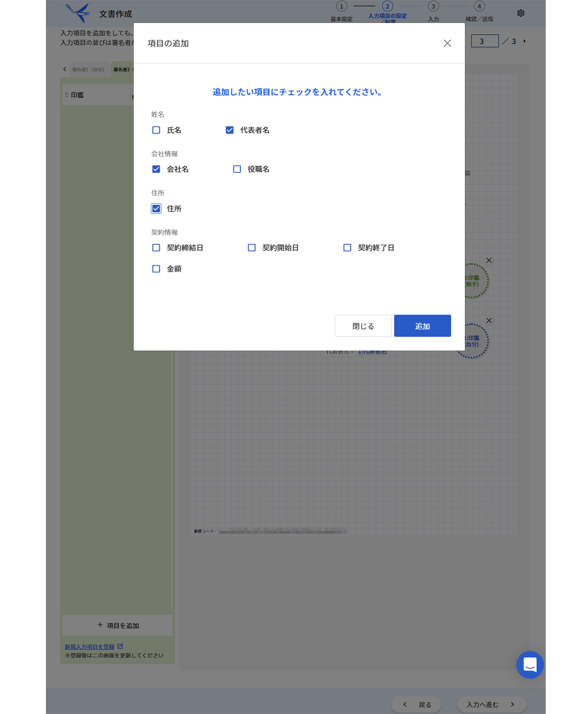Click the bird logo icon
The image size is (588, 714).
78,13
